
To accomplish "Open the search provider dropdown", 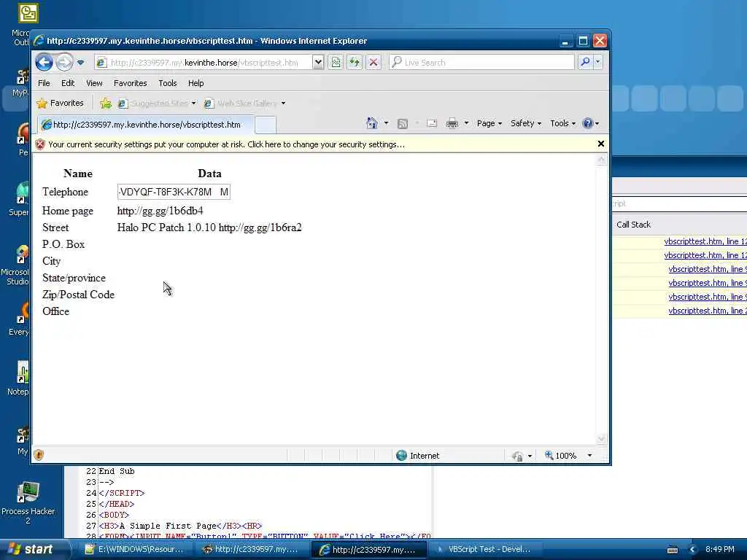I will point(598,62).
